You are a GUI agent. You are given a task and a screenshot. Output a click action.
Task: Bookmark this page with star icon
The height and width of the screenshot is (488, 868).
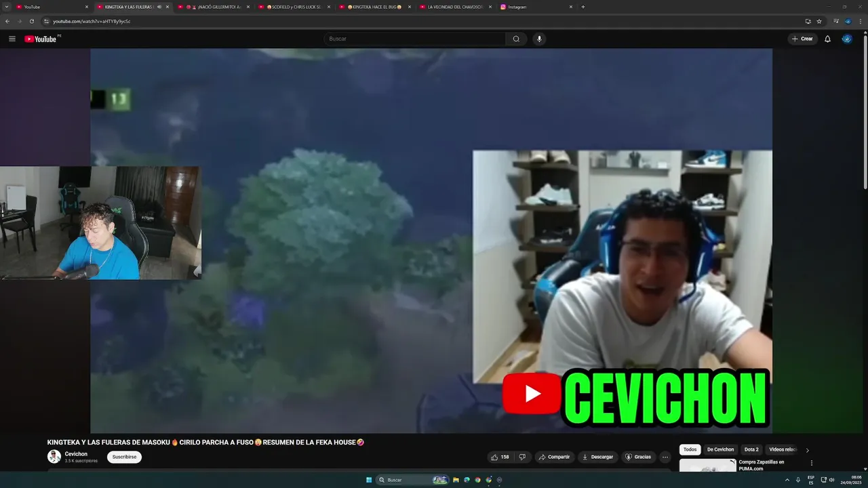818,21
